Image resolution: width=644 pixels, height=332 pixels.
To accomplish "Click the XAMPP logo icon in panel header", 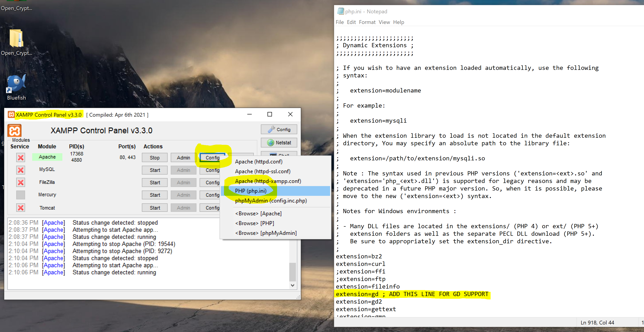I will coord(14,130).
